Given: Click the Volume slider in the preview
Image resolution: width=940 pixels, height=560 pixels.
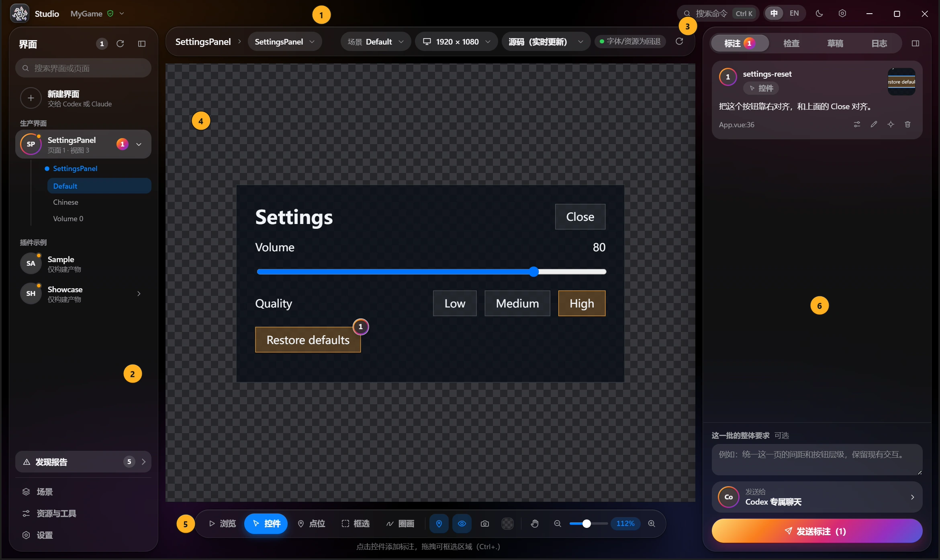Looking at the screenshot, I should coord(431,272).
